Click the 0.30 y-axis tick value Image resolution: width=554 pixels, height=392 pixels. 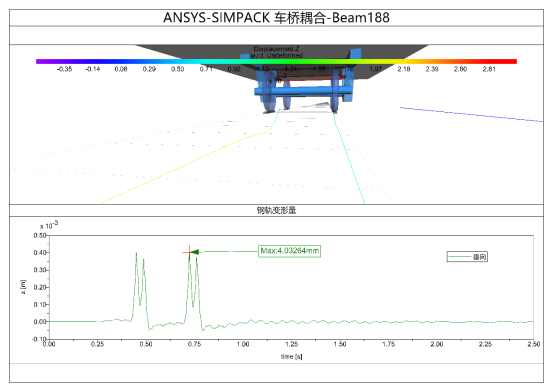click(x=40, y=270)
